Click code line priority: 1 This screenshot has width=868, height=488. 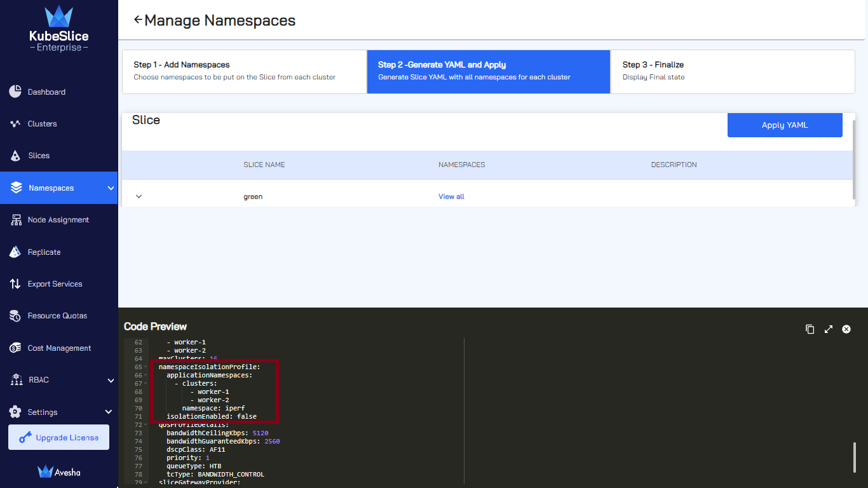click(188, 458)
